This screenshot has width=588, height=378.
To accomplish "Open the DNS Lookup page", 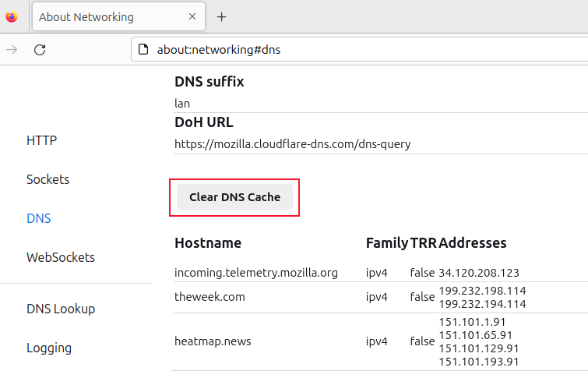I will pyautogui.click(x=61, y=309).
